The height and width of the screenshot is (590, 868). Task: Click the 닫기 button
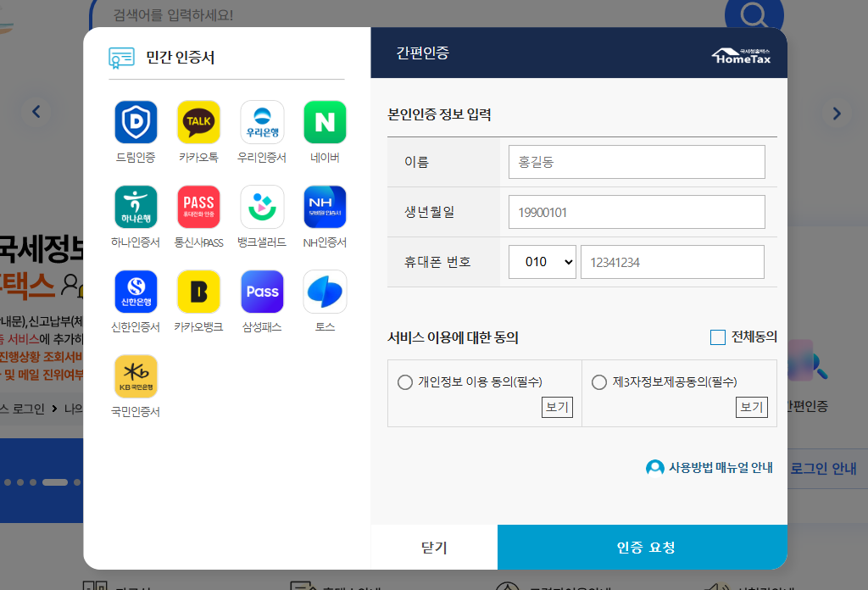point(434,548)
